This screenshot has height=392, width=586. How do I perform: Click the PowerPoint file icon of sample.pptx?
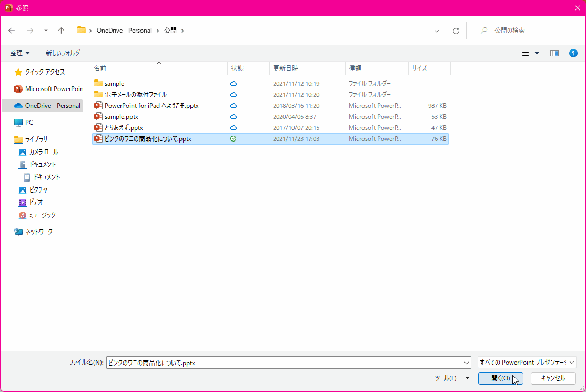coord(98,117)
